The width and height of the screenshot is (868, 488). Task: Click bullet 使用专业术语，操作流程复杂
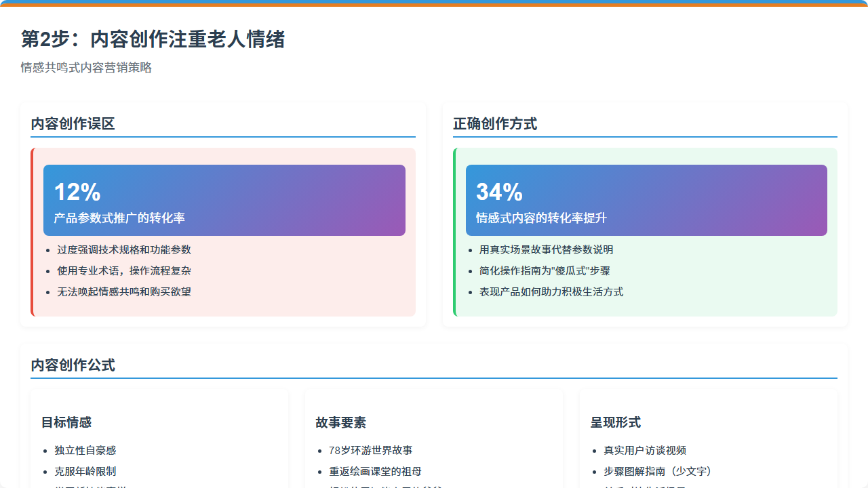(124, 271)
